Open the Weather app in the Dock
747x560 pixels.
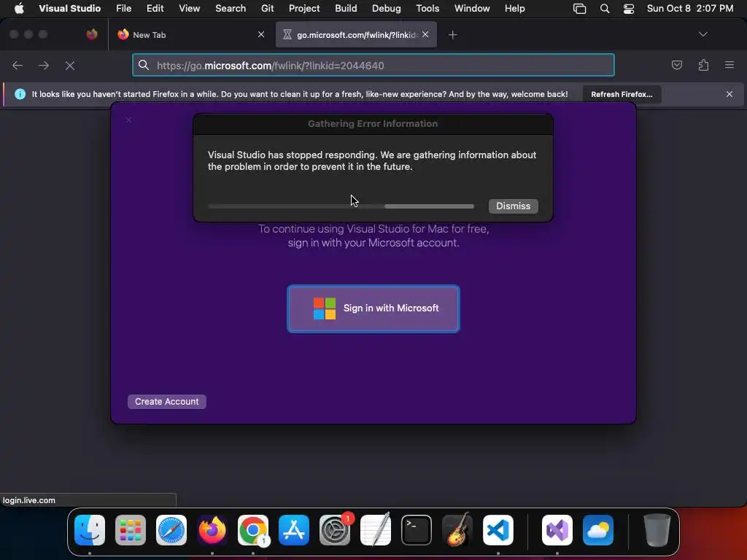(x=598, y=530)
